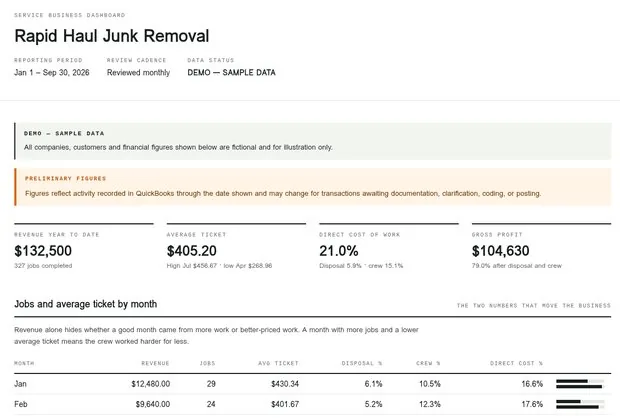Click the 'Gross Profit' label
This screenshot has width=620, height=418.
pyautogui.click(x=497, y=235)
